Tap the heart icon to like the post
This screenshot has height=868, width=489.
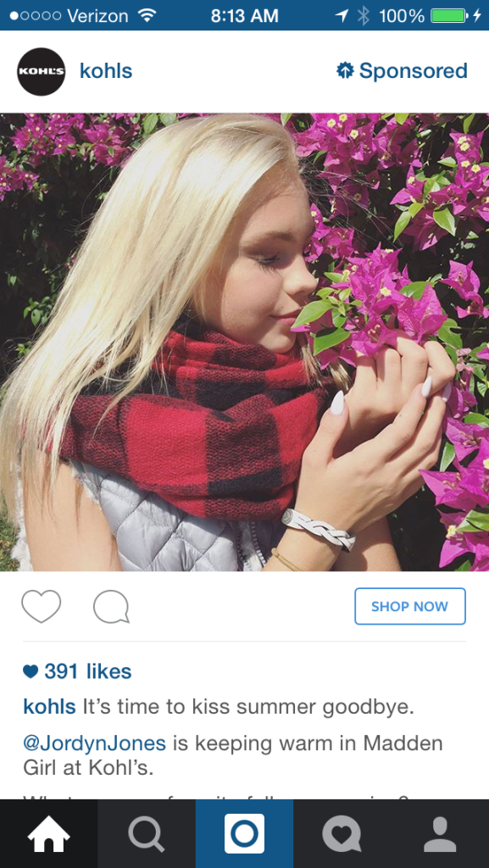(x=41, y=606)
